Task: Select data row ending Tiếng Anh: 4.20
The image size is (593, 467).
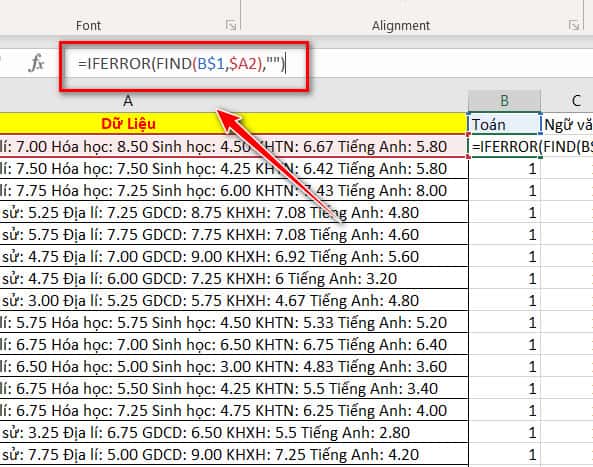Action: [234, 453]
